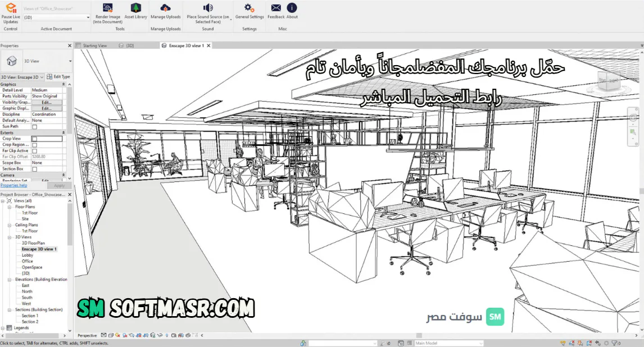
Task: Enable the Crop View checkbox
Action: pos(34,139)
